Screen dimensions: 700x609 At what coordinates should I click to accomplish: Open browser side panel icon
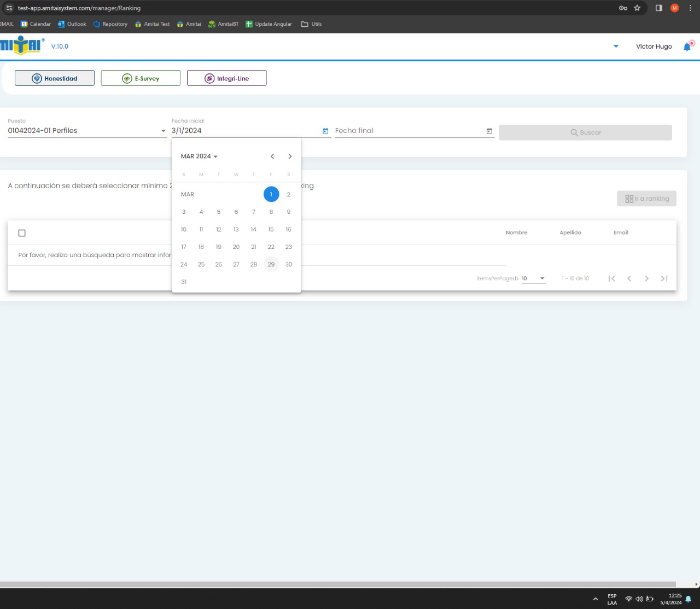point(659,8)
